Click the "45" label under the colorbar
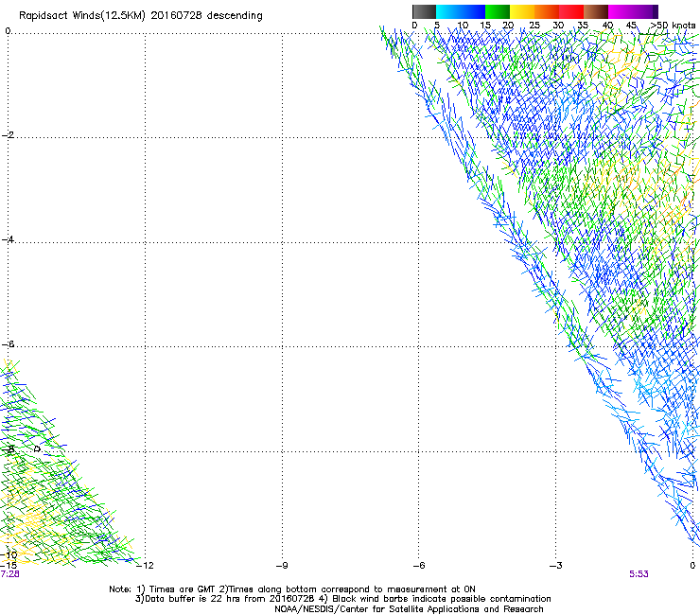700x615 pixels. pos(631,26)
